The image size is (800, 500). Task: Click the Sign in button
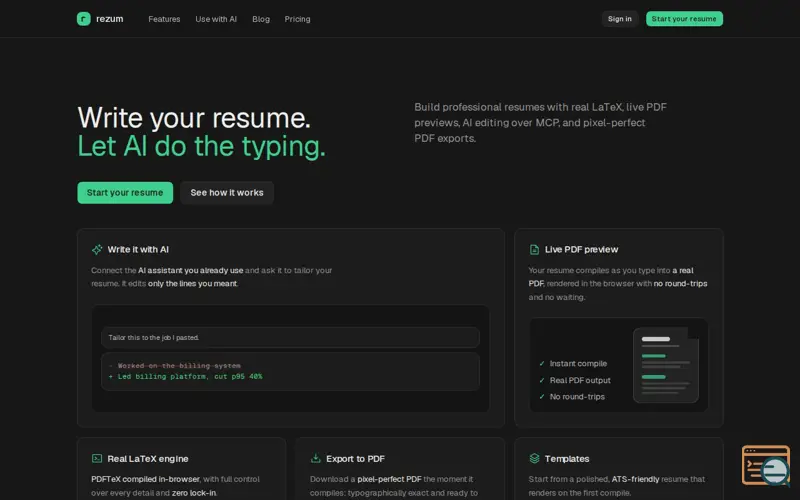pyautogui.click(x=620, y=19)
